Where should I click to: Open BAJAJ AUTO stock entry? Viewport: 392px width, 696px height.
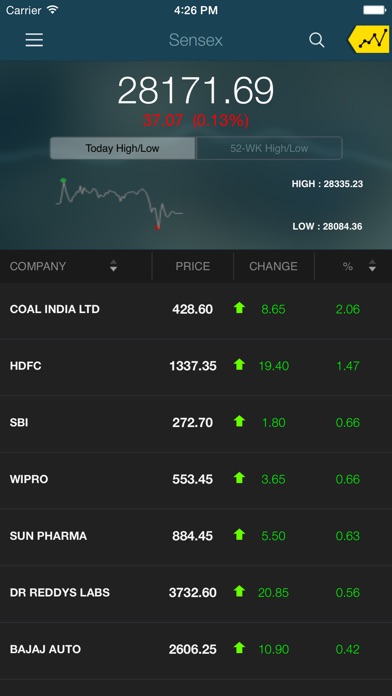(x=196, y=650)
